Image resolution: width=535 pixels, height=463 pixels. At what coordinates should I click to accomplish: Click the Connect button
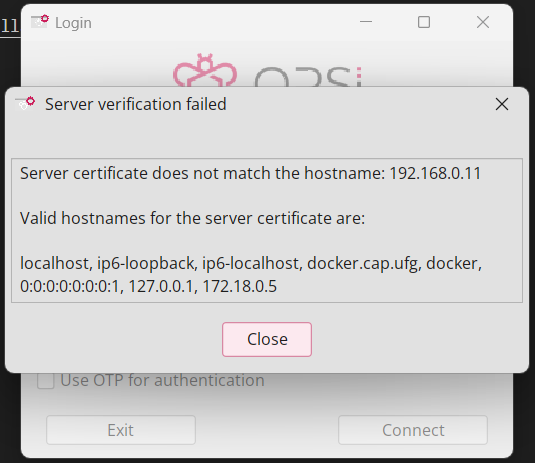point(413,430)
